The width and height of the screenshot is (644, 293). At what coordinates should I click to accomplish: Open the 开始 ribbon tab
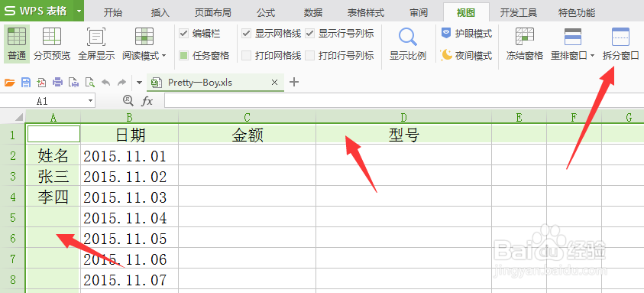[113, 13]
